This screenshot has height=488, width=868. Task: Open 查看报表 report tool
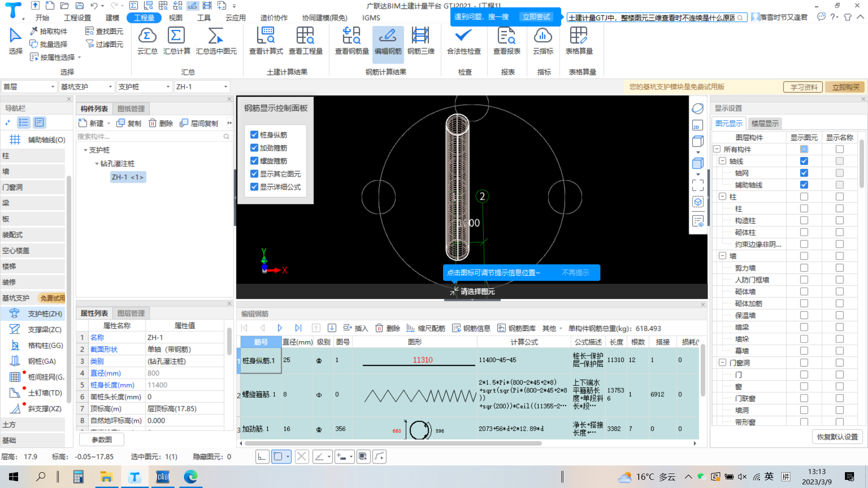tap(507, 41)
